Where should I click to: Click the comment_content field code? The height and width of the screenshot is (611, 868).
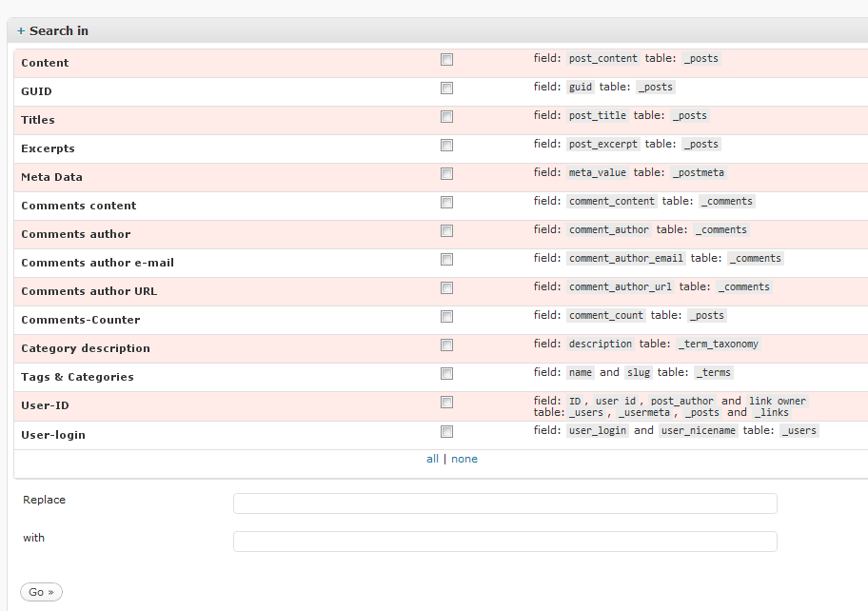click(x=612, y=202)
